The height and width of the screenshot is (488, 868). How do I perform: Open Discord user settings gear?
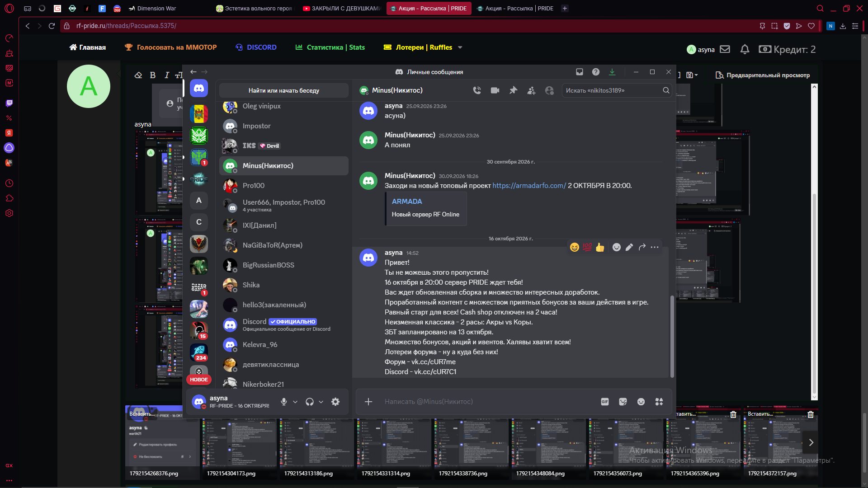(335, 402)
